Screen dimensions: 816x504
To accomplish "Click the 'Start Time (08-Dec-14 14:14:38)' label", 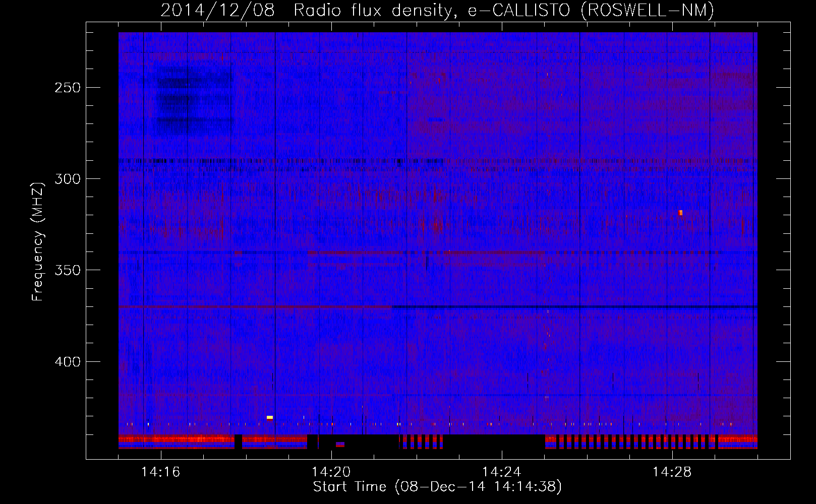I will 437,487.
